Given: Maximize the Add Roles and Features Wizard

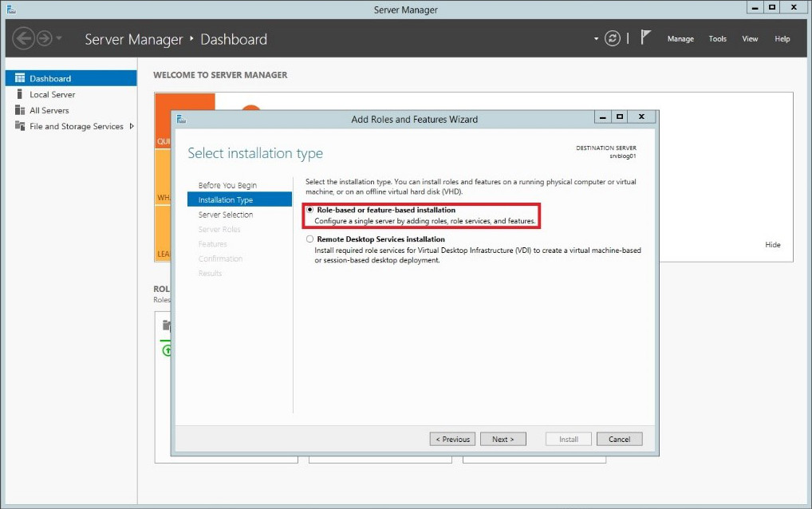Looking at the screenshot, I should 619,117.
